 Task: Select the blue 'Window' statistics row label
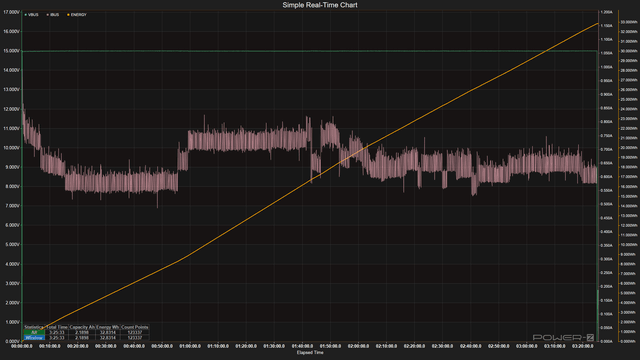34,338
